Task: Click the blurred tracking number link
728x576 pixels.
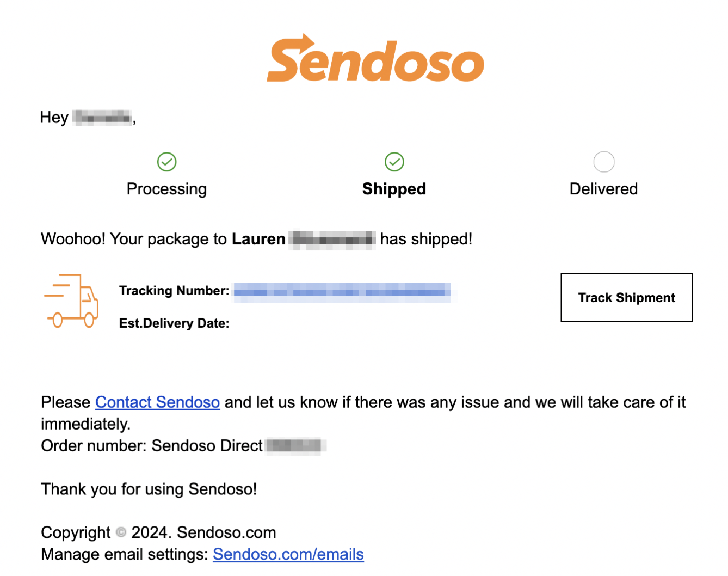Action: point(342,292)
